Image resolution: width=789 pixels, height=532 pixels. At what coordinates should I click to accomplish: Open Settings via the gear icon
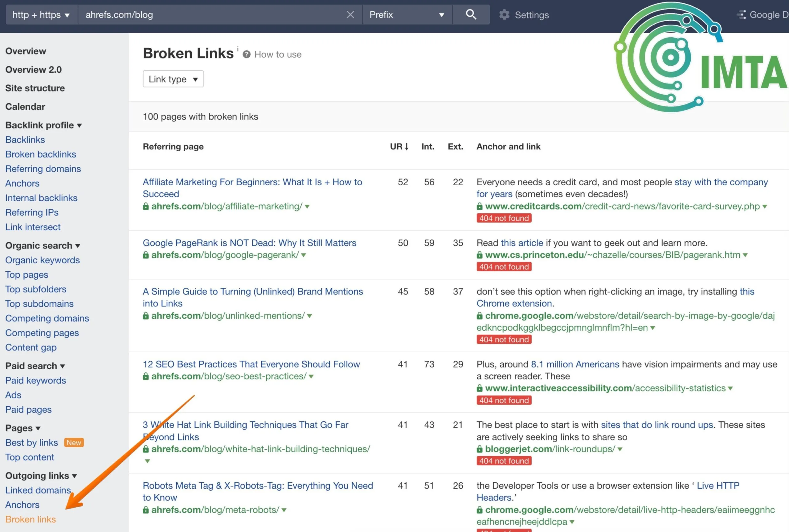(504, 14)
